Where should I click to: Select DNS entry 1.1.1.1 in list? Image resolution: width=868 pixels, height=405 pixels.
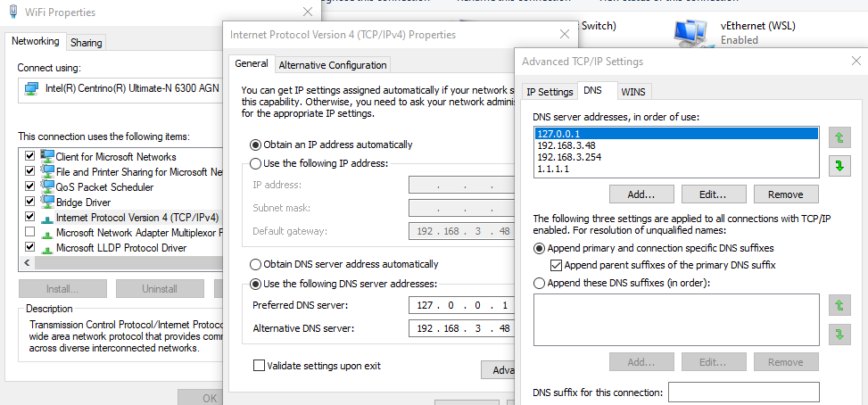coord(676,169)
